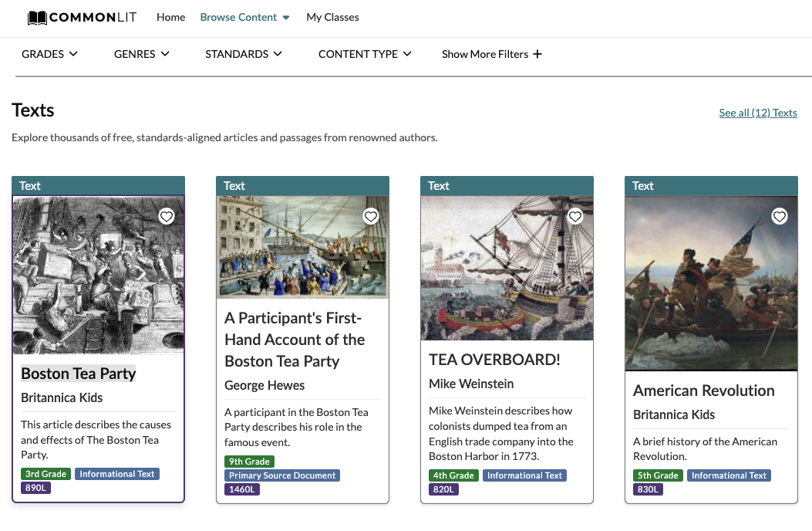Click the 'colonists dumped tea' description text
The height and width of the screenshot is (531, 812).
pyautogui.click(x=500, y=434)
